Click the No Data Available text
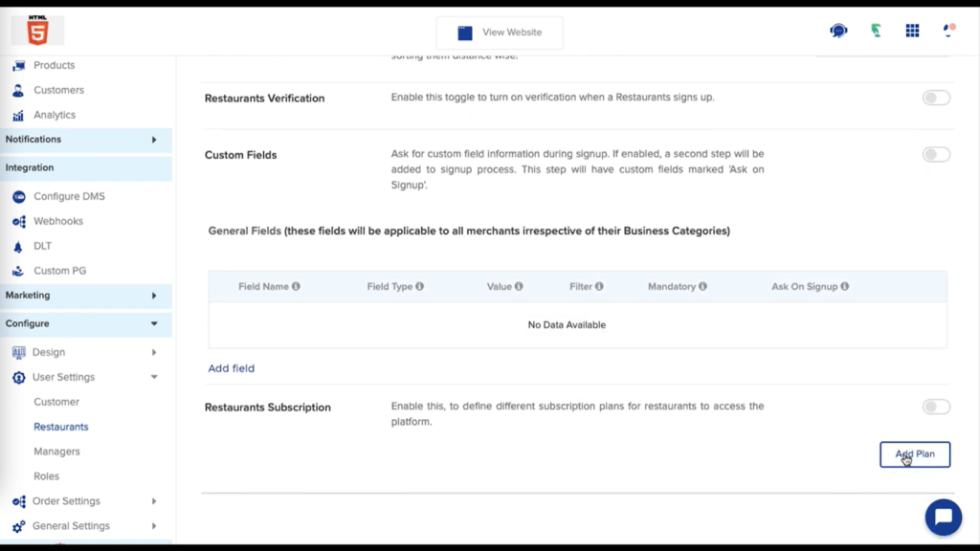This screenshot has width=980, height=551. [567, 325]
